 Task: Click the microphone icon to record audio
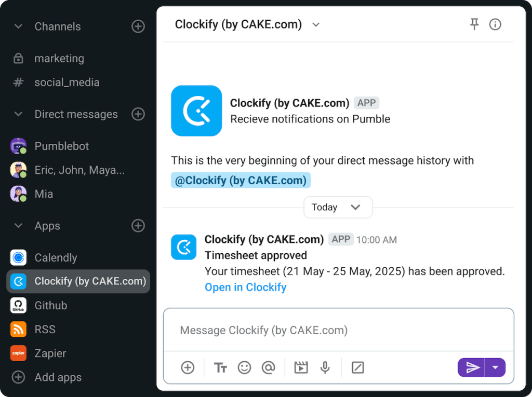click(325, 367)
